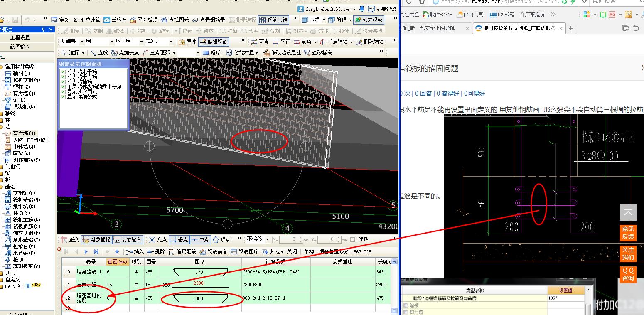
Task: Click 查看钢筋量 view rebar quantity
Action: [x=208, y=20]
